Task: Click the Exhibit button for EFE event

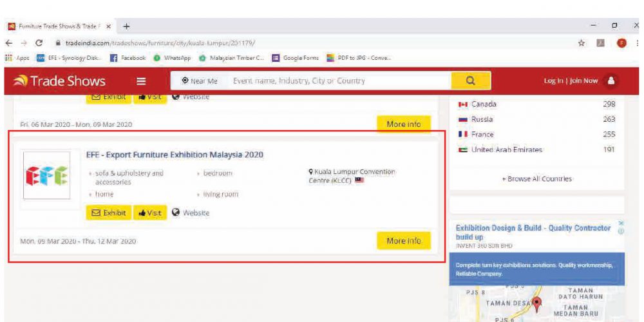Action: pos(109,213)
